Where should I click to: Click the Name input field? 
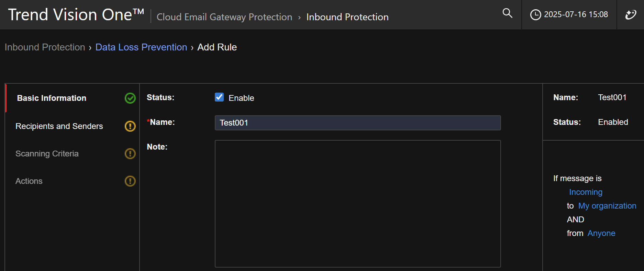click(357, 123)
